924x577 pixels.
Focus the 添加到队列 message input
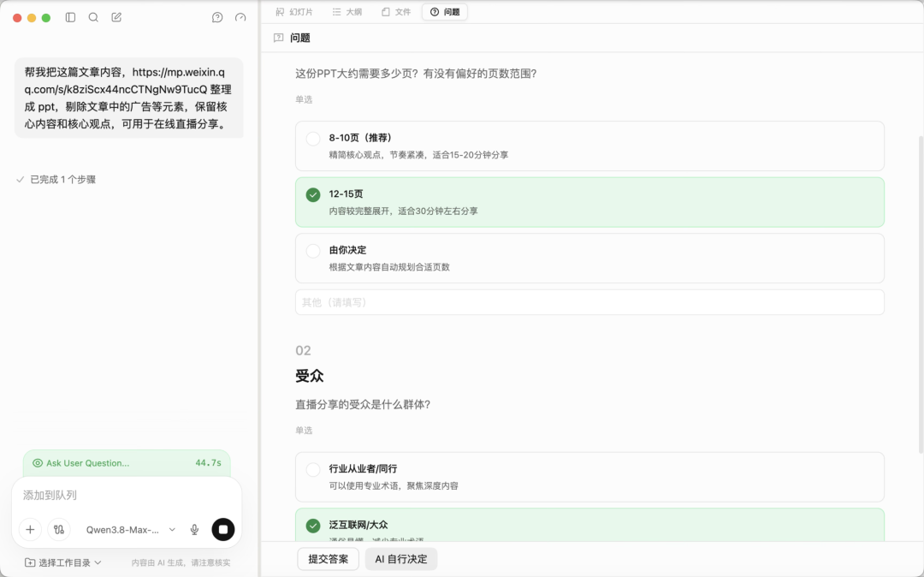click(127, 495)
